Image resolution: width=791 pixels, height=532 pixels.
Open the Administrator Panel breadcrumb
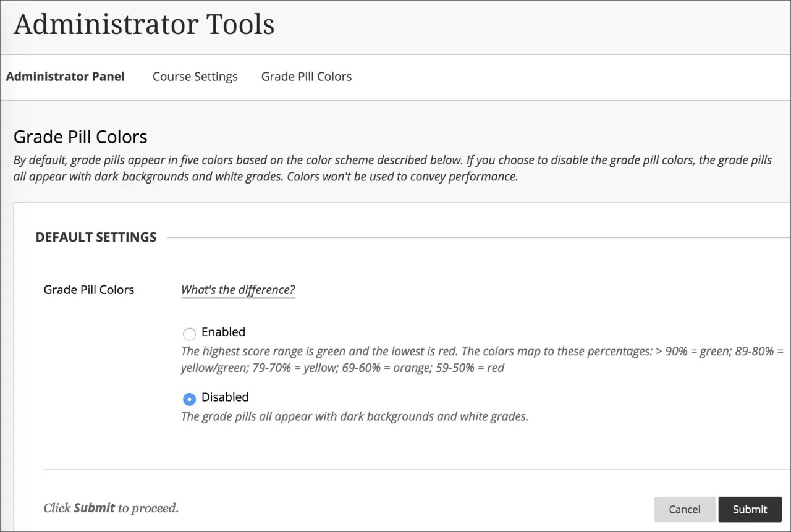(x=65, y=77)
